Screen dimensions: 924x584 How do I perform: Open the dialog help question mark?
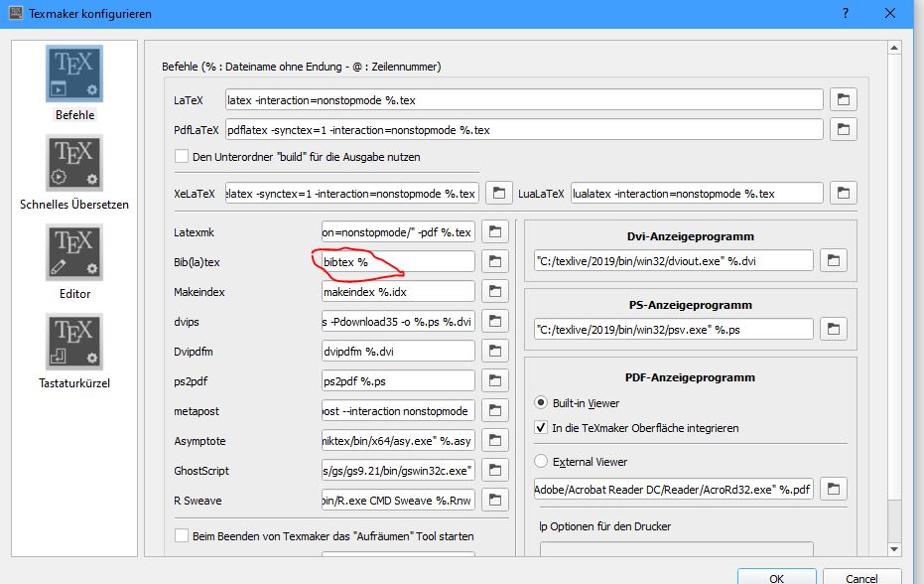pyautogui.click(x=845, y=13)
